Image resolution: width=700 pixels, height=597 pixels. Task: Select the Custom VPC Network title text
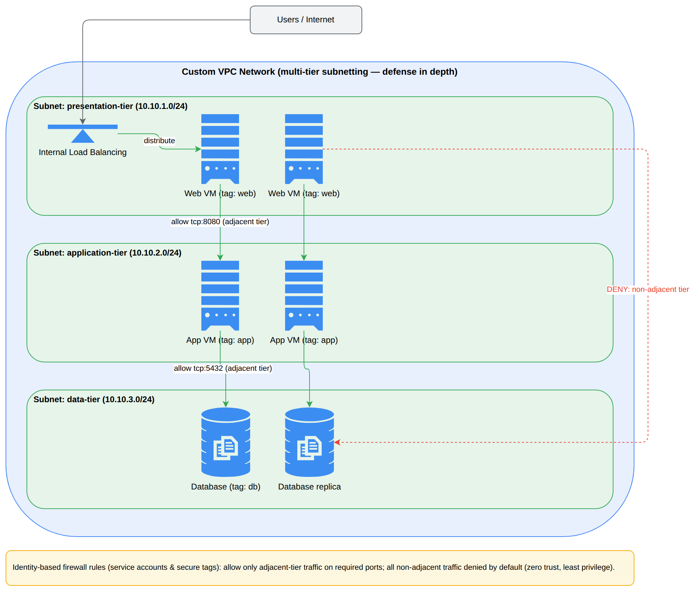click(320, 72)
